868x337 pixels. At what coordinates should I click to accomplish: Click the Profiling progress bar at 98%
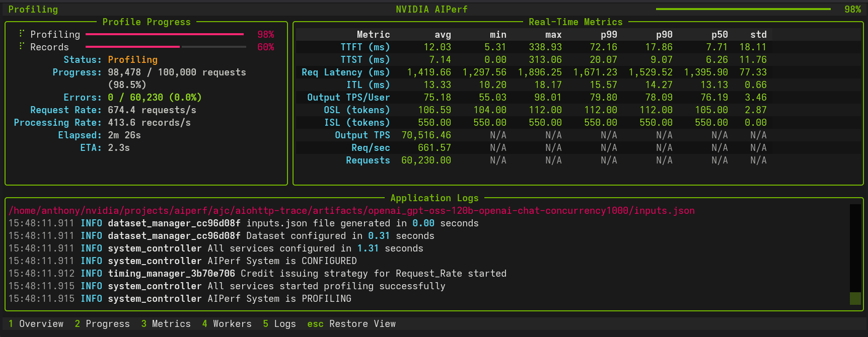point(165,34)
